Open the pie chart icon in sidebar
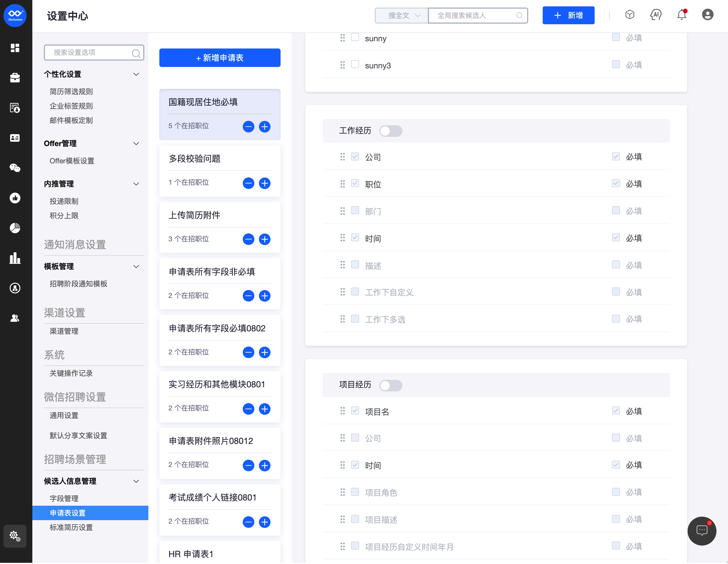Image resolution: width=728 pixels, height=564 pixels. (x=15, y=228)
